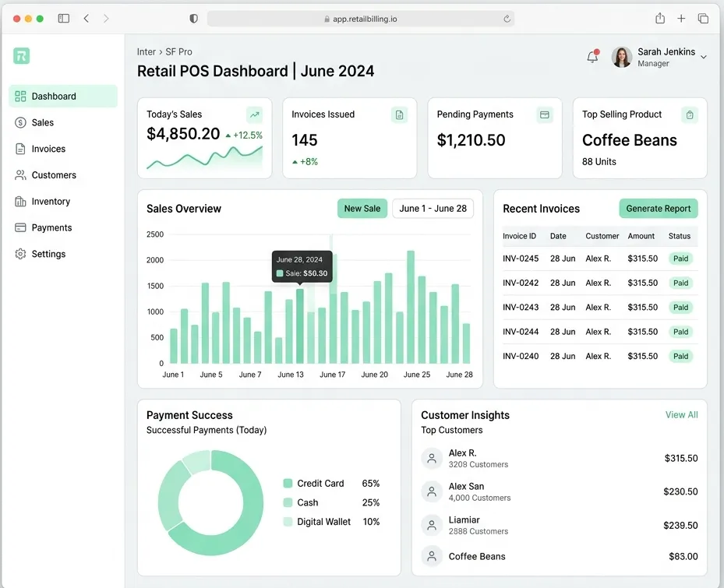Click the Amount column header
This screenshot has width=724, height=588.
pos(641,236)
